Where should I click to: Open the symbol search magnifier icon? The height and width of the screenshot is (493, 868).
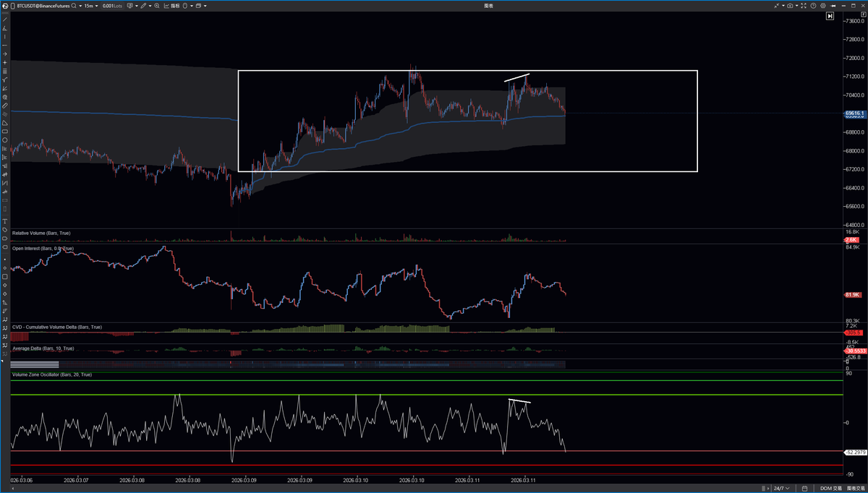[74, 5]
